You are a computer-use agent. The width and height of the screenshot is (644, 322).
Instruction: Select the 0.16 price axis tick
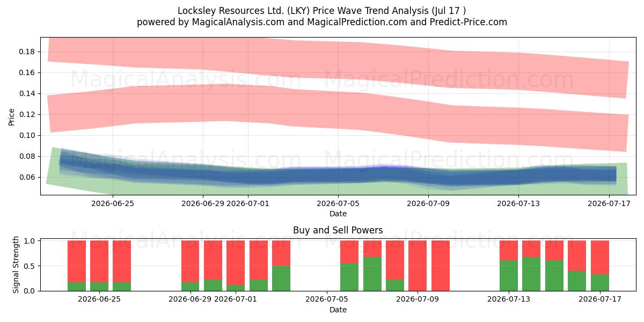27,72
